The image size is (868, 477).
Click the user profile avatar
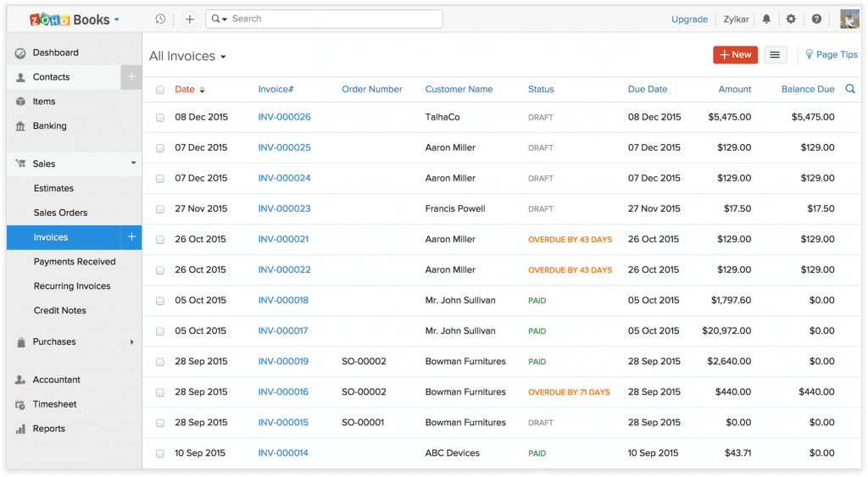(x=849, y=19)
